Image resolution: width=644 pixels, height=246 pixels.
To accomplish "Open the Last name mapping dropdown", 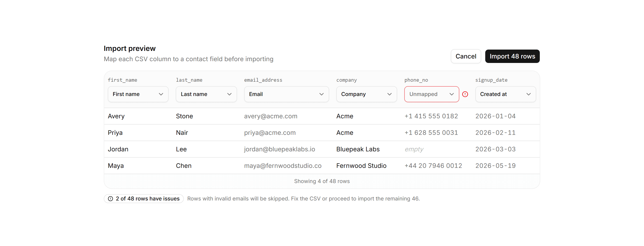I will pos(206,94).
